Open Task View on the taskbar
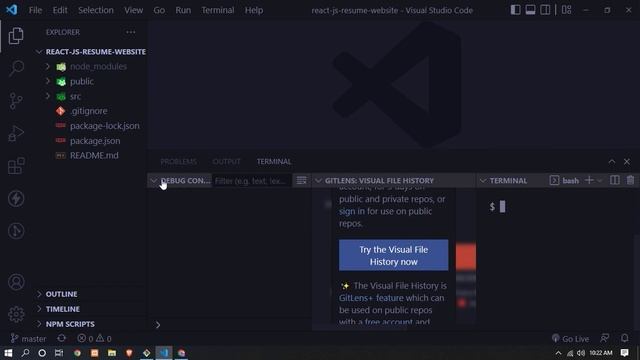Screen dimensions: 640x360 [x=59, y=353]
